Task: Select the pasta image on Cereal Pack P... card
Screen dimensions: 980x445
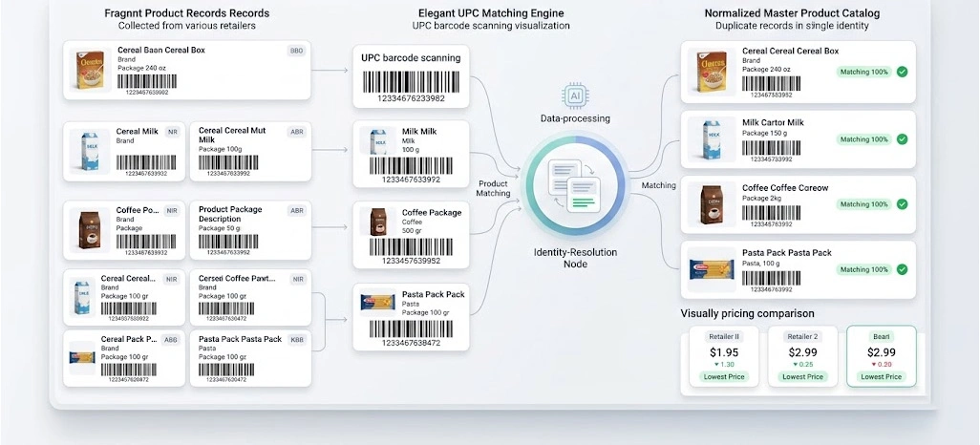Action: coord(82,357)
